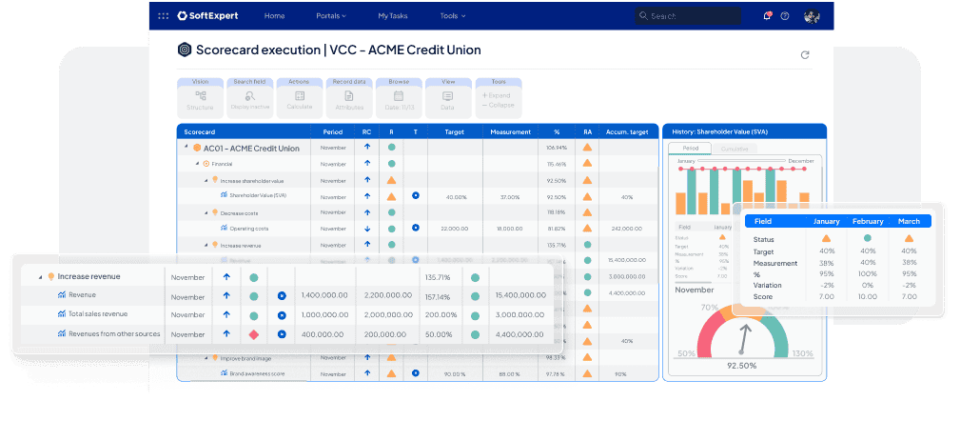The height and width of the screenshot is (441, 980).
Task: Click the Financial perspective icon
Action: (x=206, y=164)
